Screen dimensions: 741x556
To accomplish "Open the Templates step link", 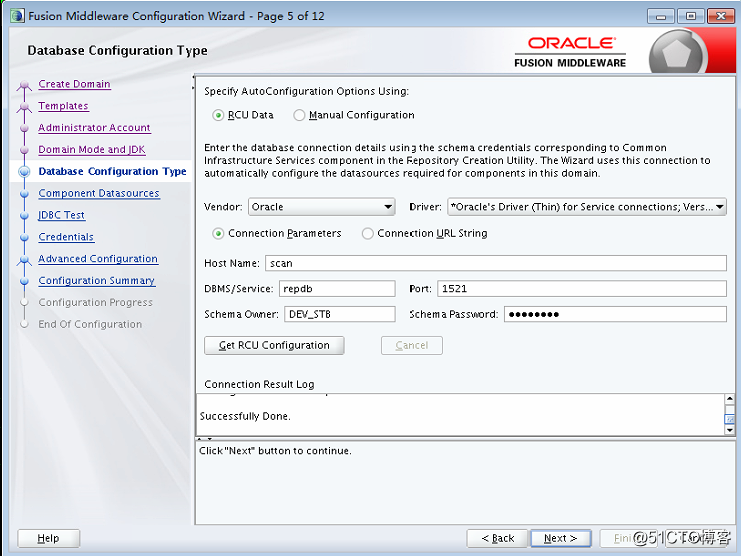I will 63,106.
